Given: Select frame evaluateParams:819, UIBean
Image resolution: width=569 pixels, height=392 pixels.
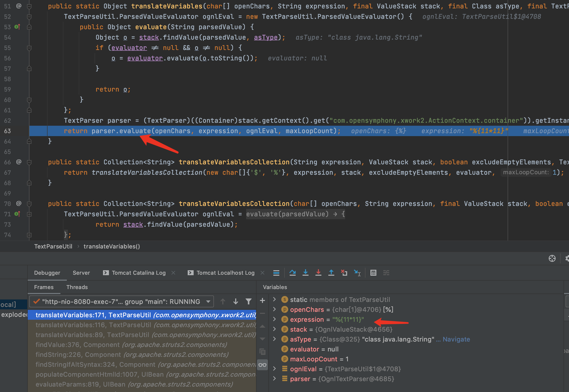Looking at the screenshot, I should point(142,384).
